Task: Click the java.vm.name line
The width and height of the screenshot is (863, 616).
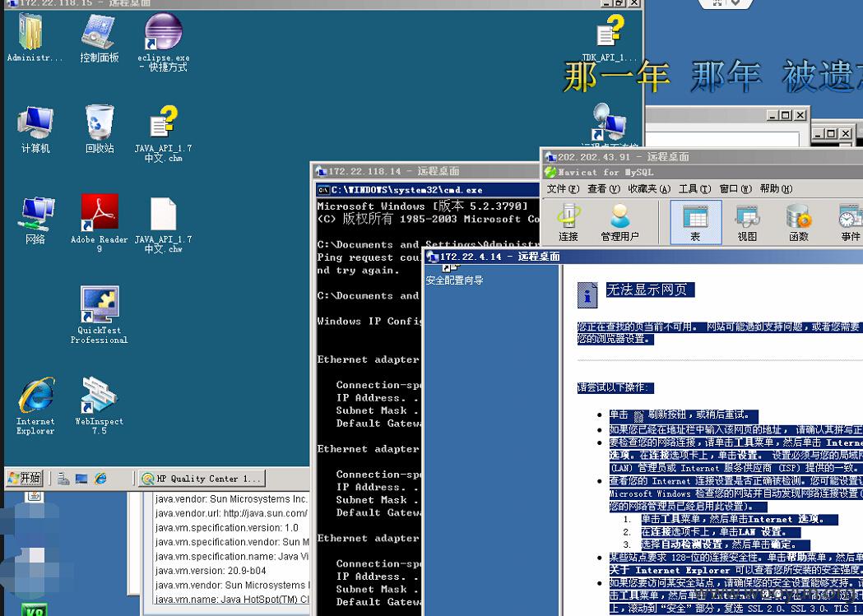Action: tap(232, 600)
